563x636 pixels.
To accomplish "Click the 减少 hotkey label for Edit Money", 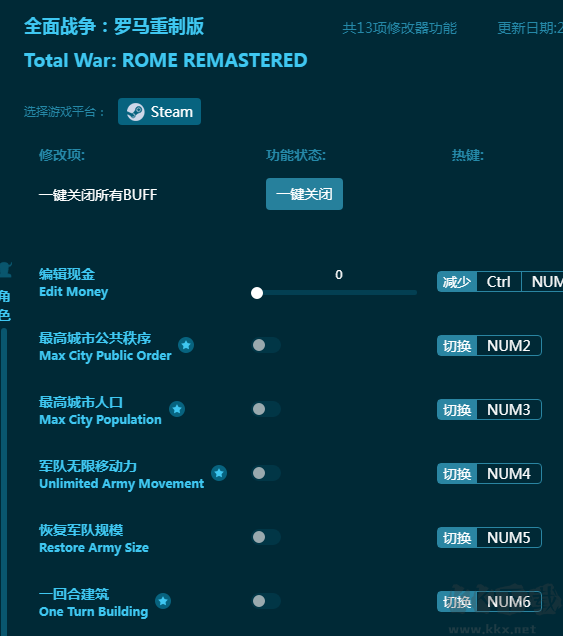I will (x=457, y=281).
